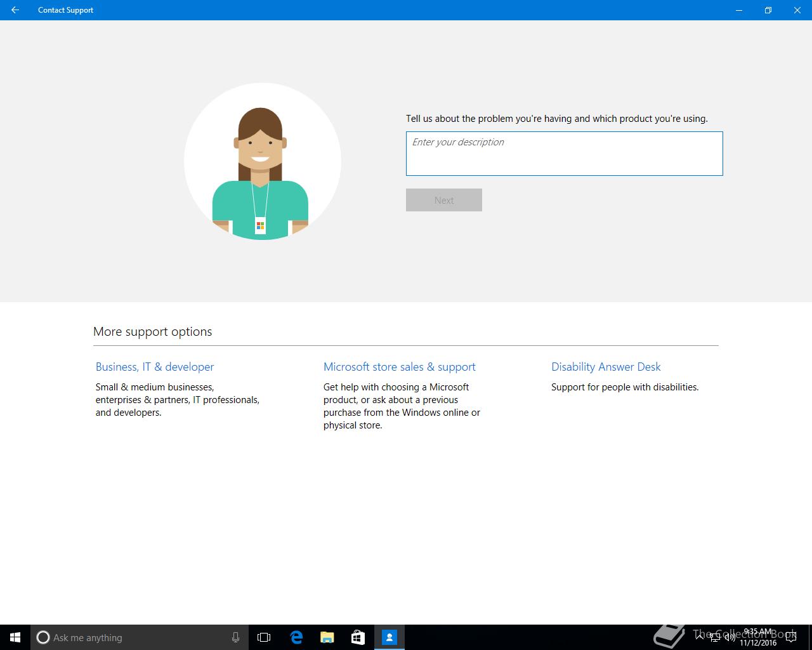The image size is (812, 650).
Task: Open the Windows Store taskbar icon
Action: (358, 637)
